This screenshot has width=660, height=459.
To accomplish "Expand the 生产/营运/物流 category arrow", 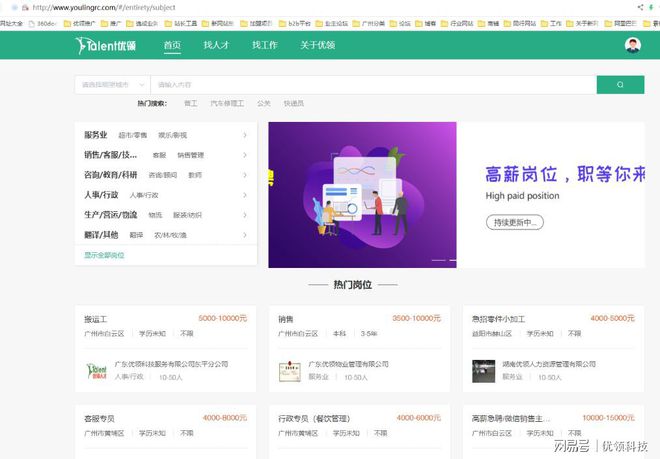I will click(x=245, y=215).
